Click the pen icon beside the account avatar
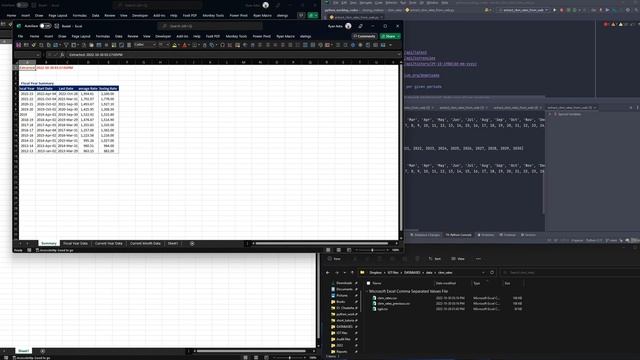Viewport: 640px width, 360px height. point(360,26)
